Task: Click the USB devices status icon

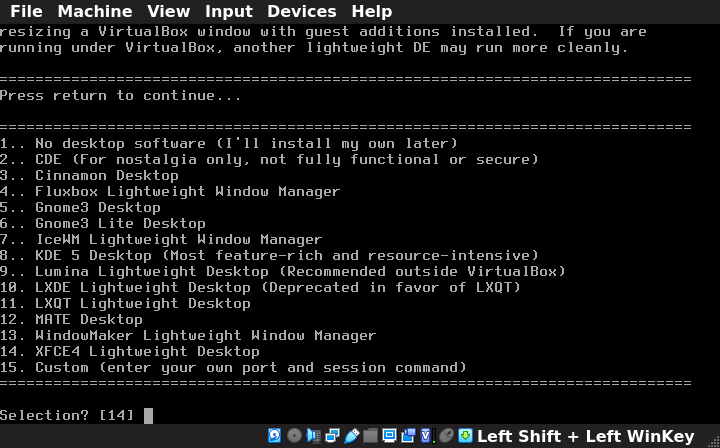Action: 351,435
